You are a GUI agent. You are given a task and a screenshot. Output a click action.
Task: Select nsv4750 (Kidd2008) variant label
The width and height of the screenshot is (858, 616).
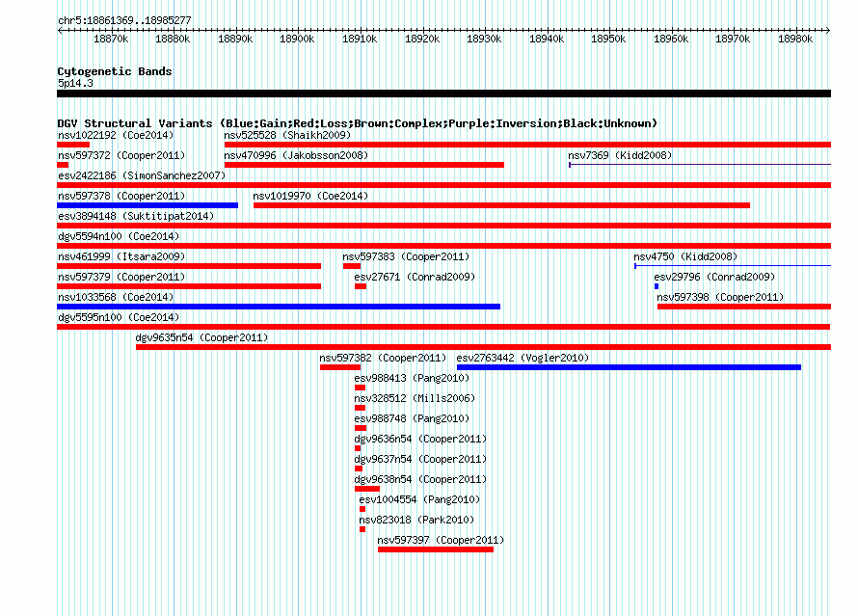(685, 256)
